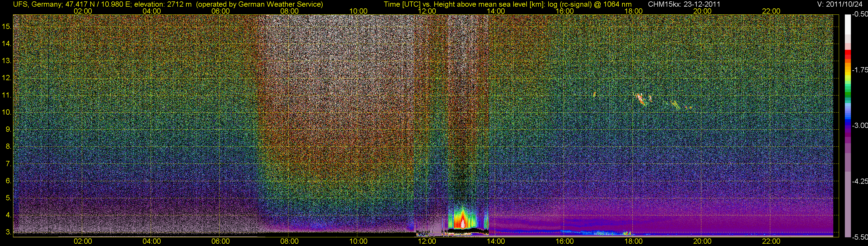Image resolution: width=868 pixels, height=246 pixels.
Task: Click the top time axis label 04:00
Action: [x=152, y=11]
